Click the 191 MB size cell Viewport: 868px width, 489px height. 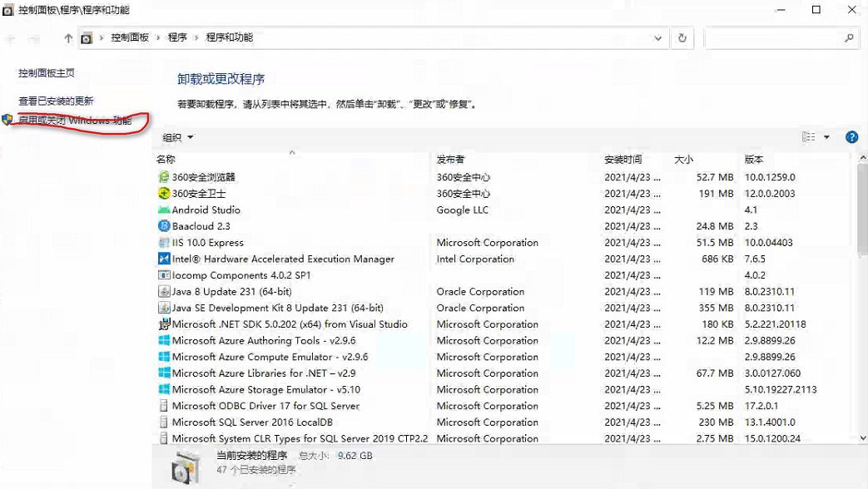(x=716, y=194)
